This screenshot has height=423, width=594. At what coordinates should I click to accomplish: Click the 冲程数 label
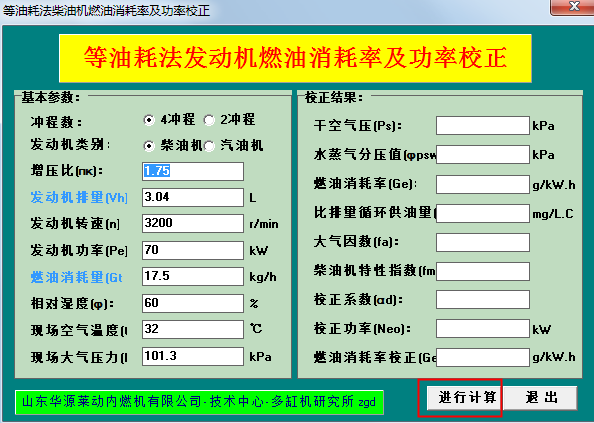(56, 122)
